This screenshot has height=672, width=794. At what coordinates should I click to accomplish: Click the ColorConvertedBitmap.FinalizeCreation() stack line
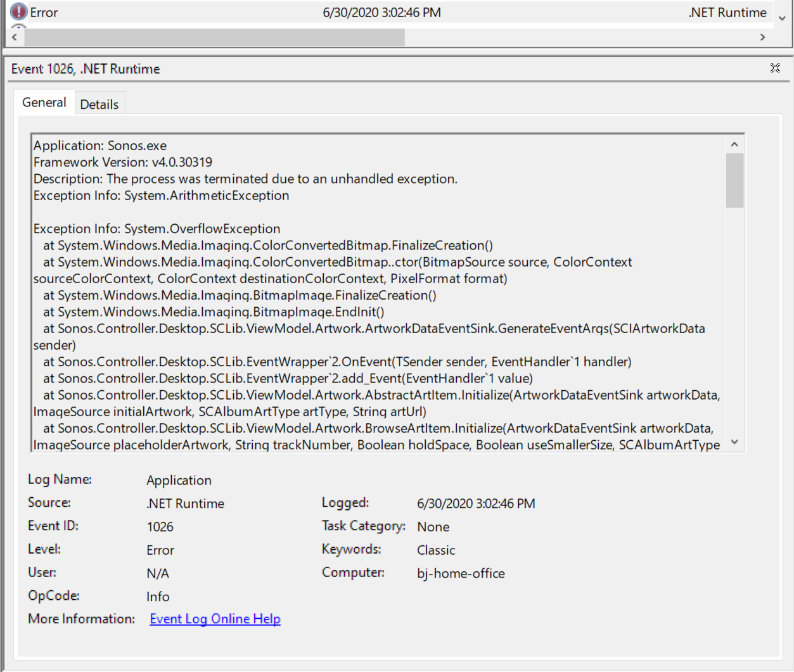point(268,245)
